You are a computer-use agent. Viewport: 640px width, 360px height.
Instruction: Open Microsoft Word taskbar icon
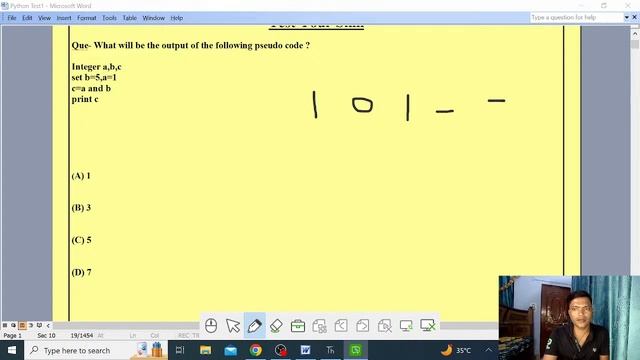(x=305, y=350)
